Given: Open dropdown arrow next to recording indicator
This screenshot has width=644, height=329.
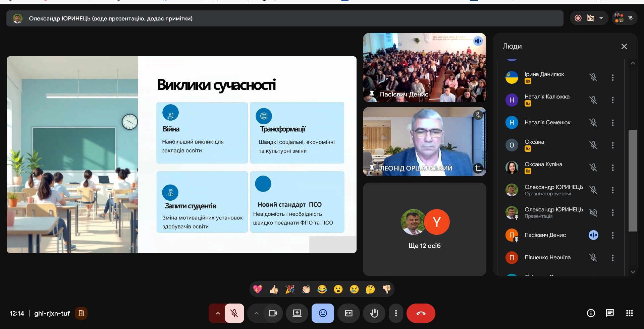Looking at the screenshot, I should [x=601, y=18].
